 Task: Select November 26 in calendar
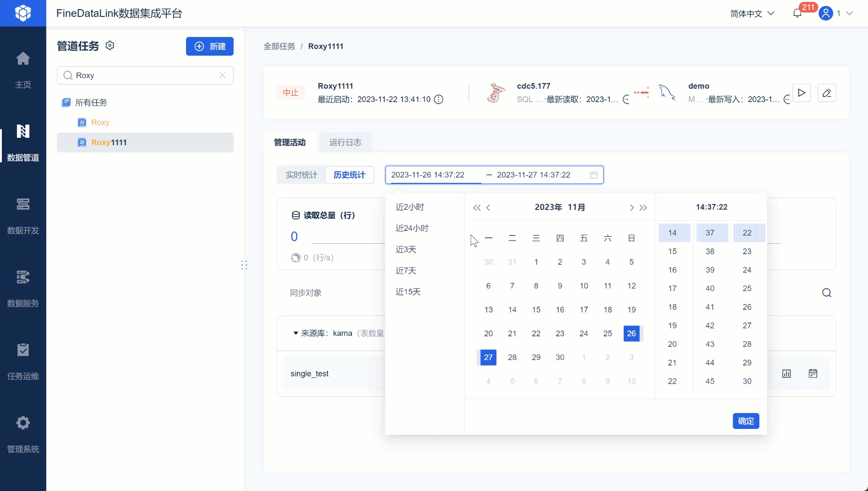[x=631, y=334]
